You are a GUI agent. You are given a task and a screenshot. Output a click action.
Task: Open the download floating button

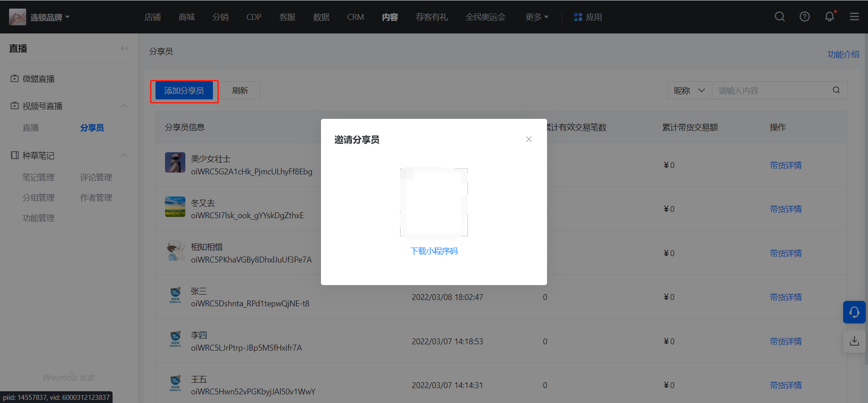point(854,341)
